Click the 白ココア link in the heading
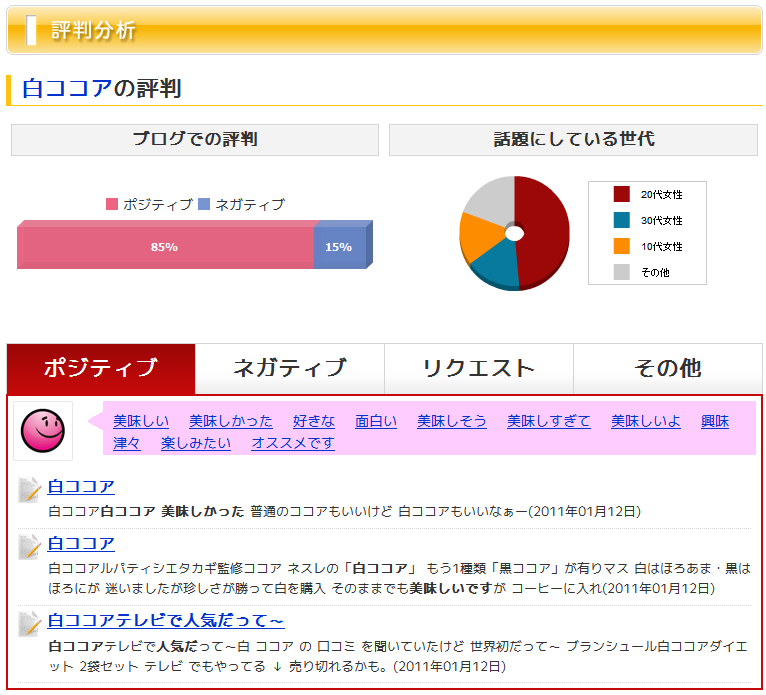The width and height of the screenshot is (766, 695). click(67, 88)
